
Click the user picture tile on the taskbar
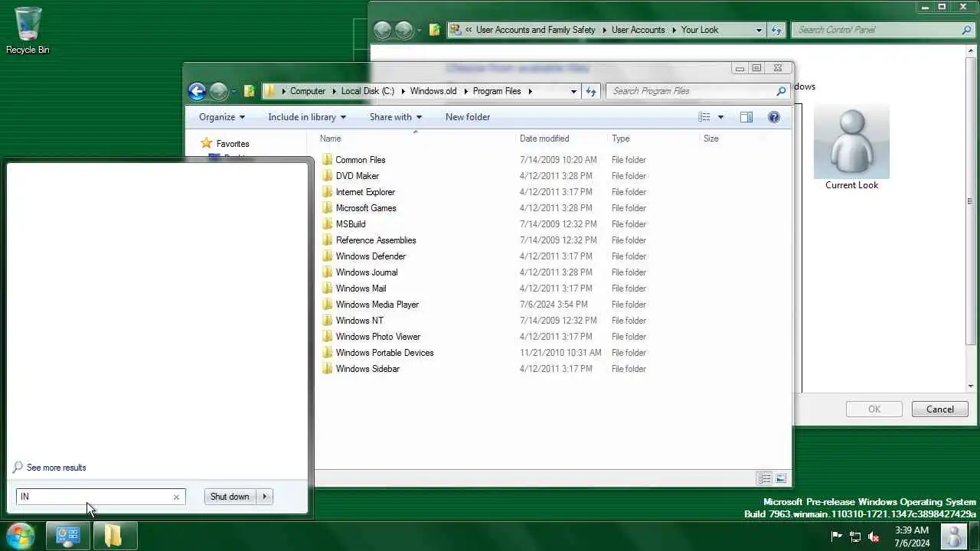coord(954,536)
